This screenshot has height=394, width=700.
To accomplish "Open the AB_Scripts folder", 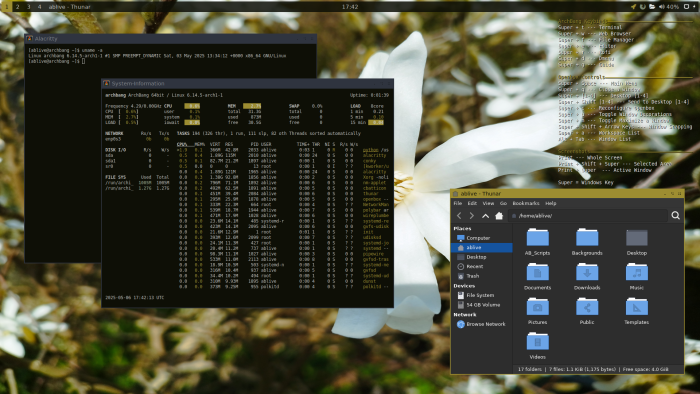I will click(538, 242).
